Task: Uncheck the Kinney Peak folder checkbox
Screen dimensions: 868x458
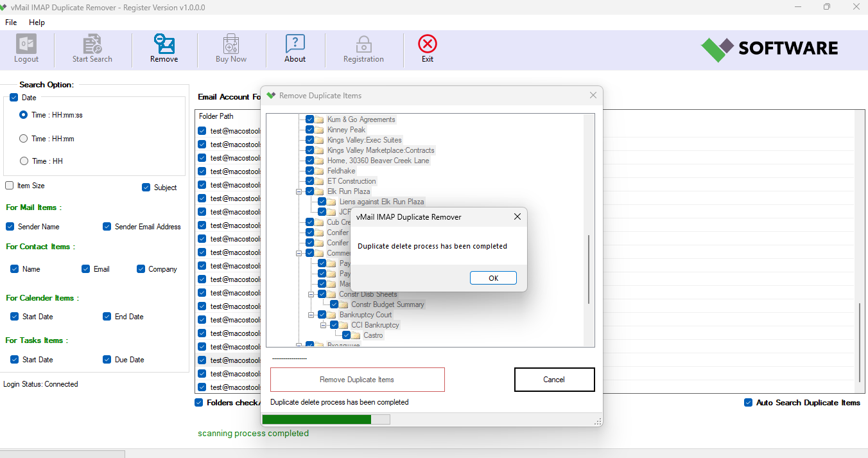Action: (309, 130)
